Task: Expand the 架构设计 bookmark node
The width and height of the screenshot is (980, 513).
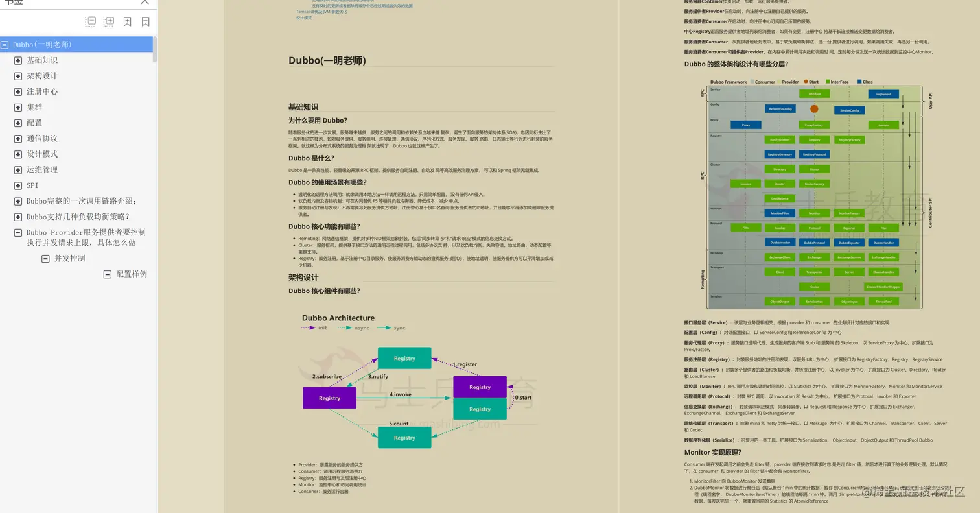Action: pyautogui.click(x=18, y=76)
